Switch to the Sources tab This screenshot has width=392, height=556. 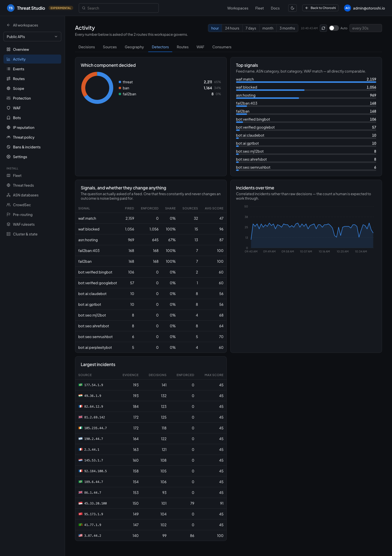tap(110, 47)
